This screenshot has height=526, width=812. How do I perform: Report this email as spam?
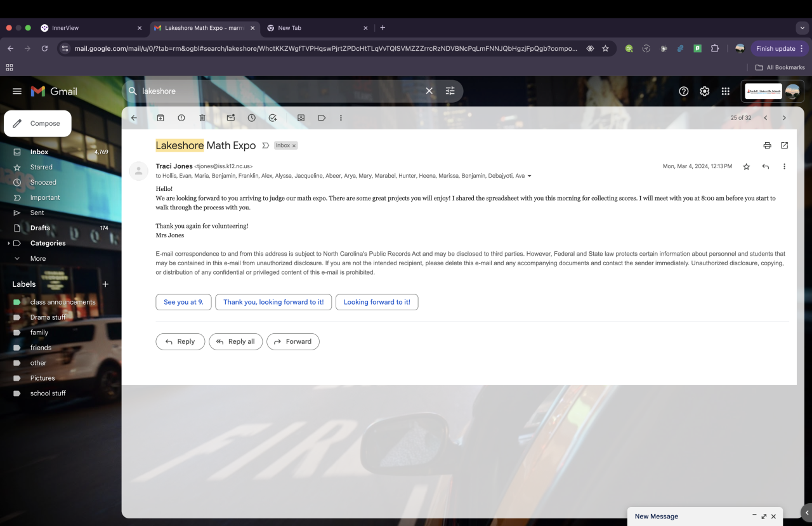(181, 118)
